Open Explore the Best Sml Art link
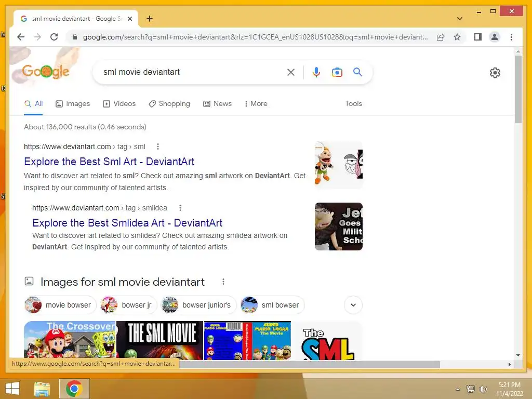The width and height of the screenshot is (532, 399). [x=109, y=162]
